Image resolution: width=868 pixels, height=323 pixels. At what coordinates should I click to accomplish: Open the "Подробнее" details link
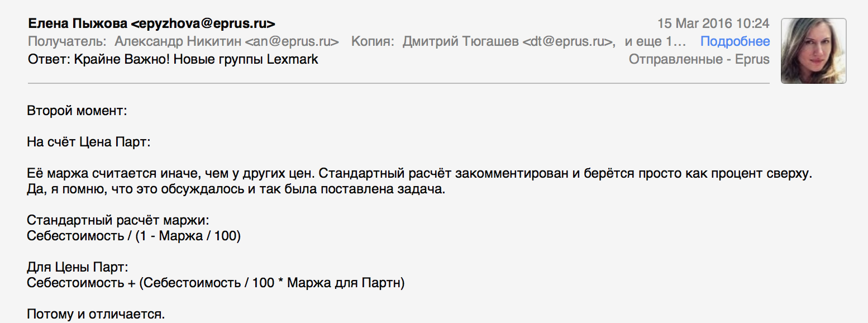735,41
